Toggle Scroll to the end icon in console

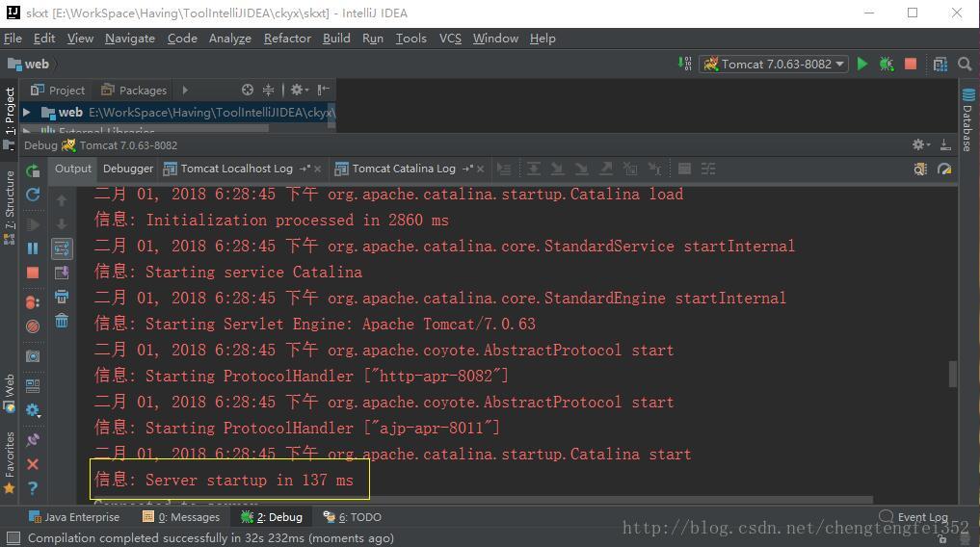(x=62, y=273)
